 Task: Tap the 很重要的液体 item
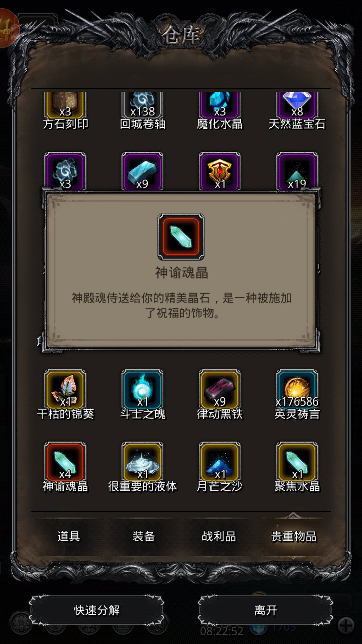point(142,462)
